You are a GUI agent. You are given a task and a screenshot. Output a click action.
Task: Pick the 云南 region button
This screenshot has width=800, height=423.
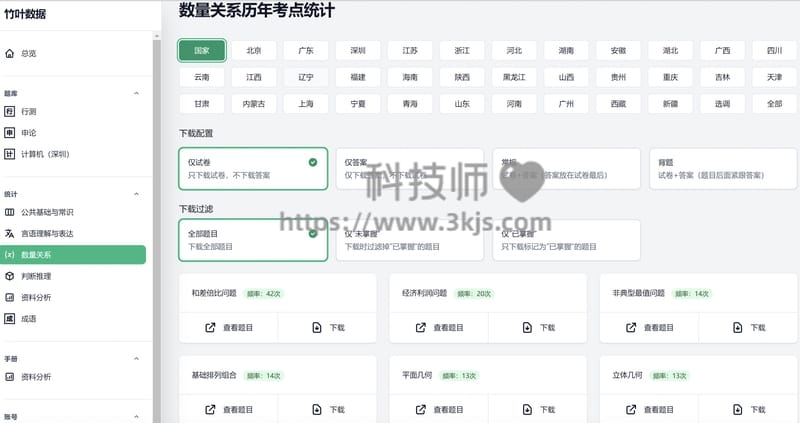click(202, 77)
